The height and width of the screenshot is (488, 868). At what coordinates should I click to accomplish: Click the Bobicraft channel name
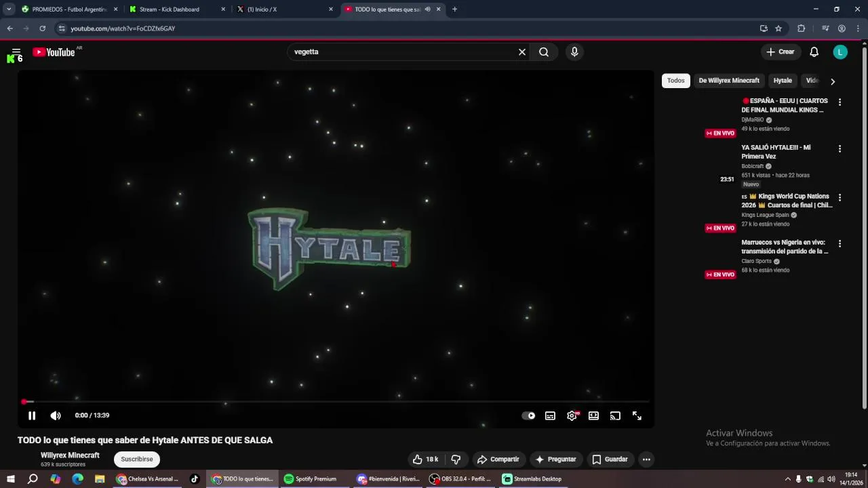click(753, 166)
